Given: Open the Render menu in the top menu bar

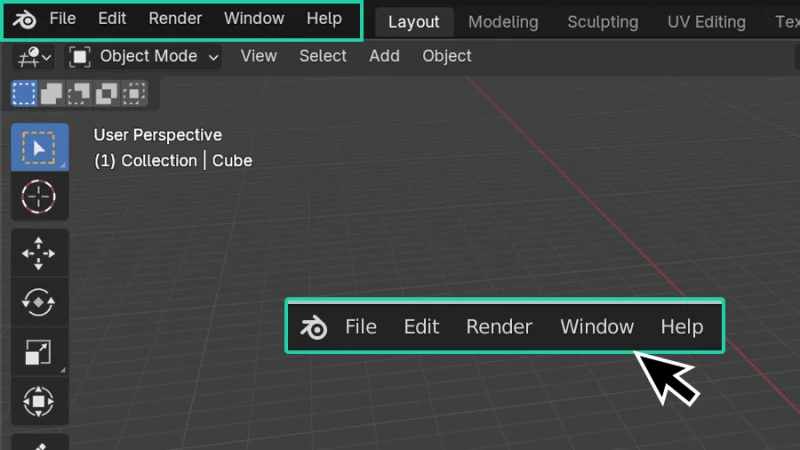Looking at the screenshot, I should point(175,18).
